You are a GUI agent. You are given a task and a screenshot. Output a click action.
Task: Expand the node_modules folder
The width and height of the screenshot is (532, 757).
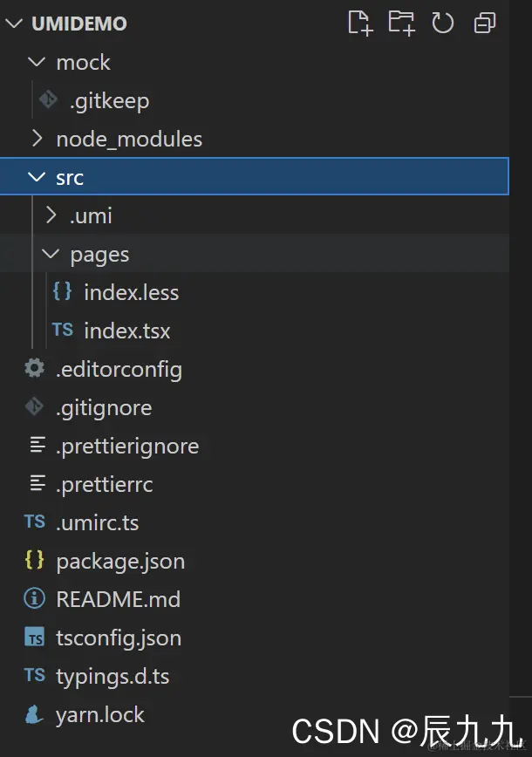pyautogui.click(x=37, y=139)
